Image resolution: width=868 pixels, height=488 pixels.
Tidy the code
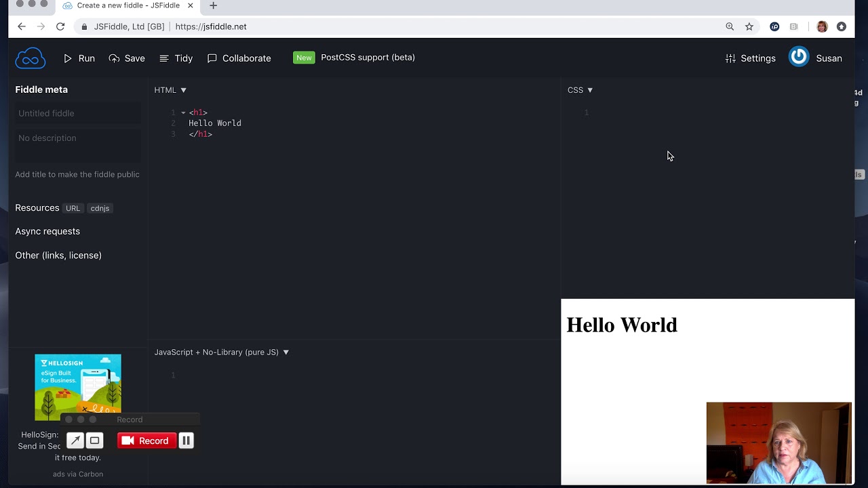pos(176,58)
